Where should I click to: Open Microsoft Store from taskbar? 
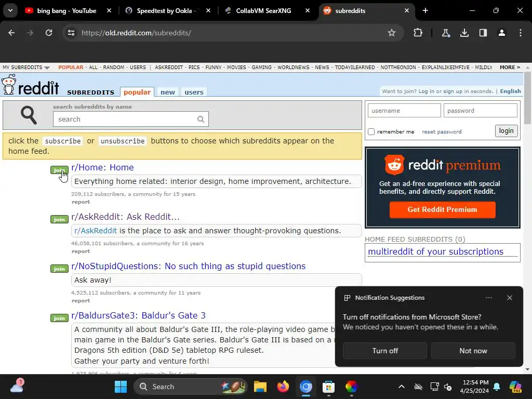[328, 387]
